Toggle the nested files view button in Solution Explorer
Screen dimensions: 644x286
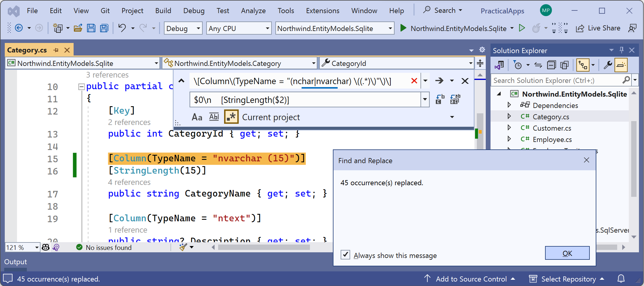[583, 65]
